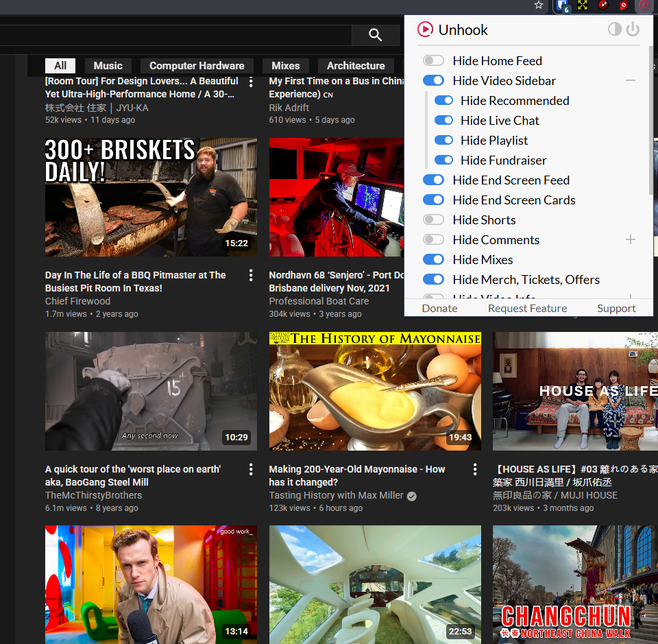Expand Hide Comments sub-options
The width and height of the screenshot is (658, 644).
[x=631, y=240]
